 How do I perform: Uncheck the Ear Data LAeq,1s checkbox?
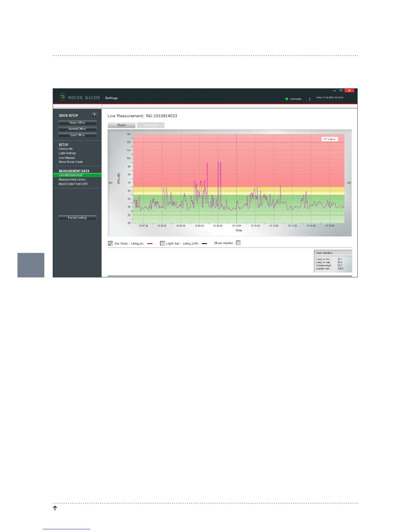110,243
